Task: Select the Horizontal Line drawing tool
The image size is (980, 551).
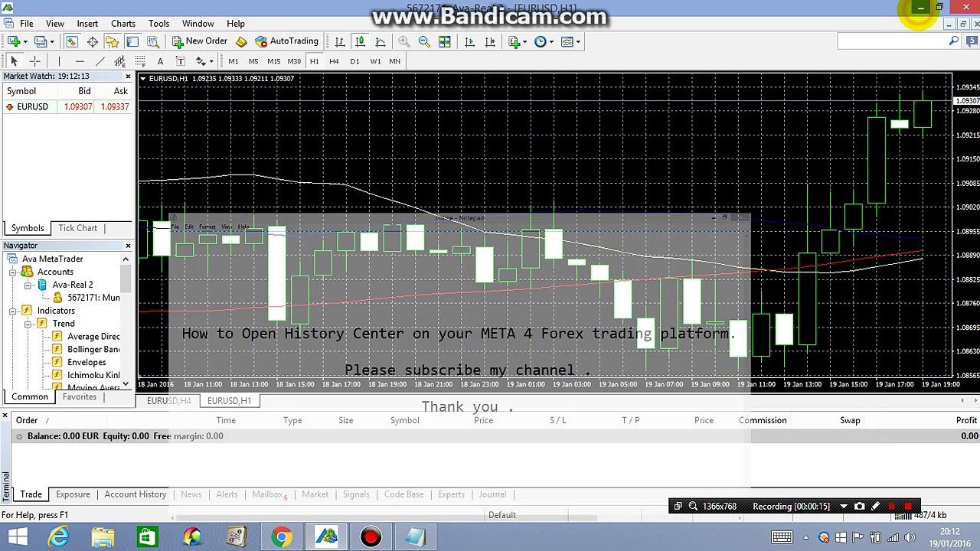Action: click(80, 61)
